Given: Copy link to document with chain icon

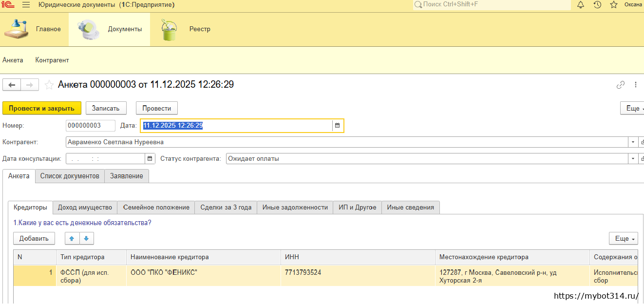Looking at the screenshot, I should click(620, 85).
